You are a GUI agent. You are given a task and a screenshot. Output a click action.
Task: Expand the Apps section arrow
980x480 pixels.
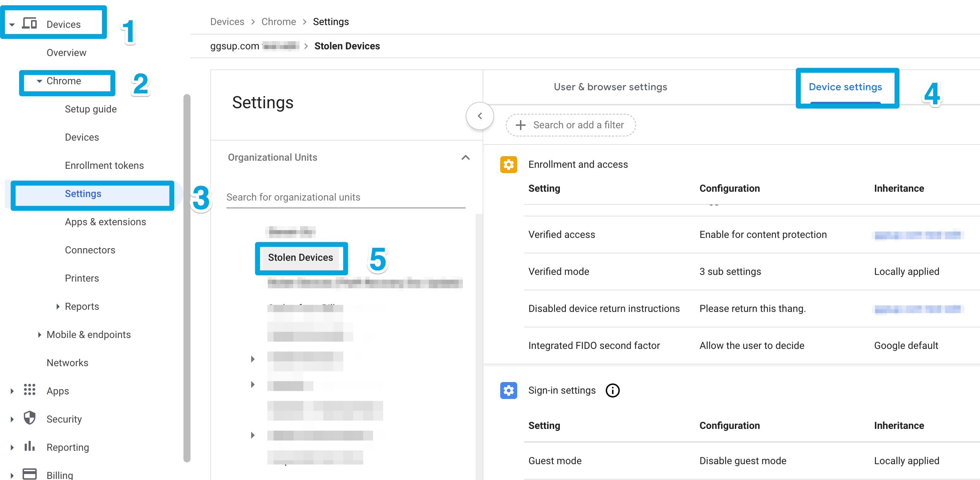[12, 391]
